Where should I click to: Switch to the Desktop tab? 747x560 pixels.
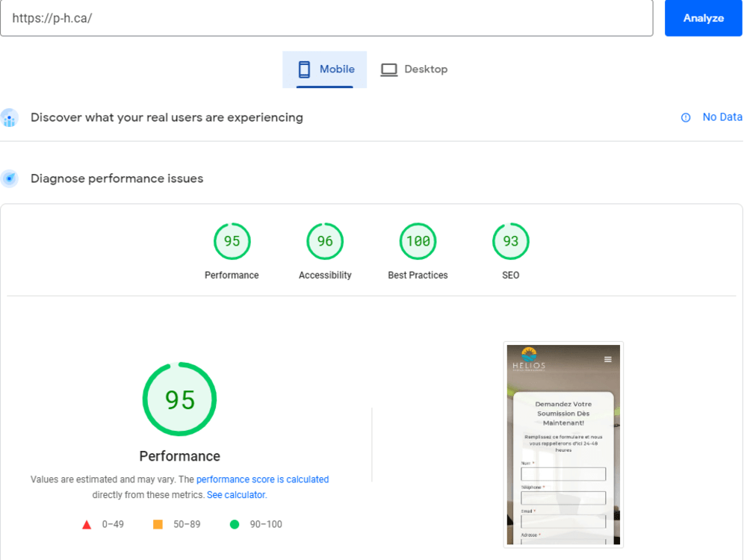(414, 69)
